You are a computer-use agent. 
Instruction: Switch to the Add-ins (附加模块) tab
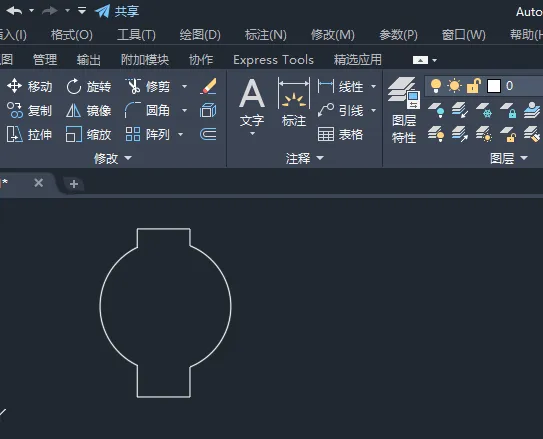tap(145, 60)
